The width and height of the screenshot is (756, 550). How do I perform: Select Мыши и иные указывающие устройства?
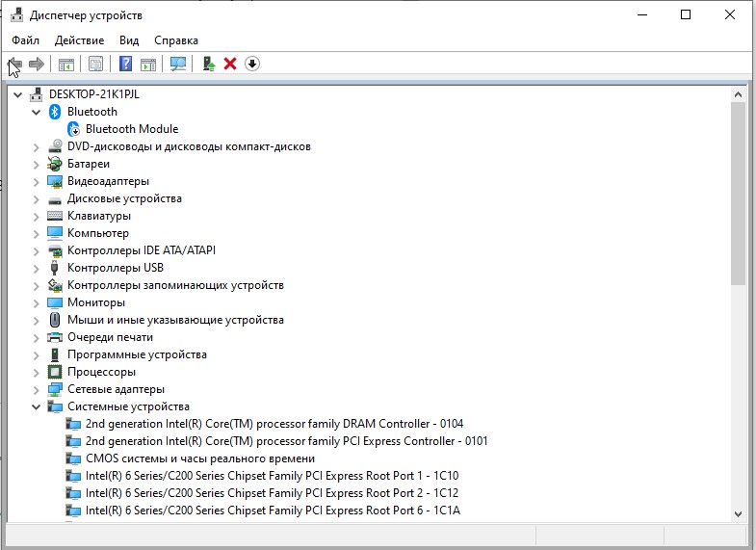tap(175, 320)
